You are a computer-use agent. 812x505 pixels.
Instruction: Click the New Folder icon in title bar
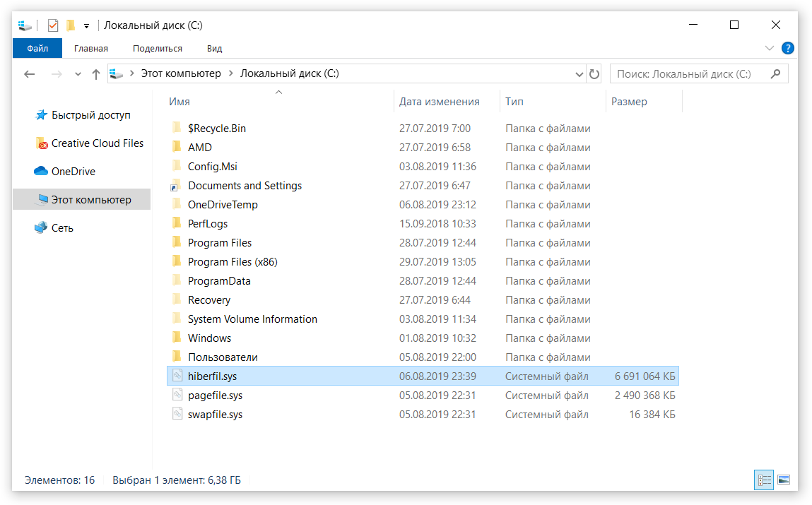[x=71, y=25]
